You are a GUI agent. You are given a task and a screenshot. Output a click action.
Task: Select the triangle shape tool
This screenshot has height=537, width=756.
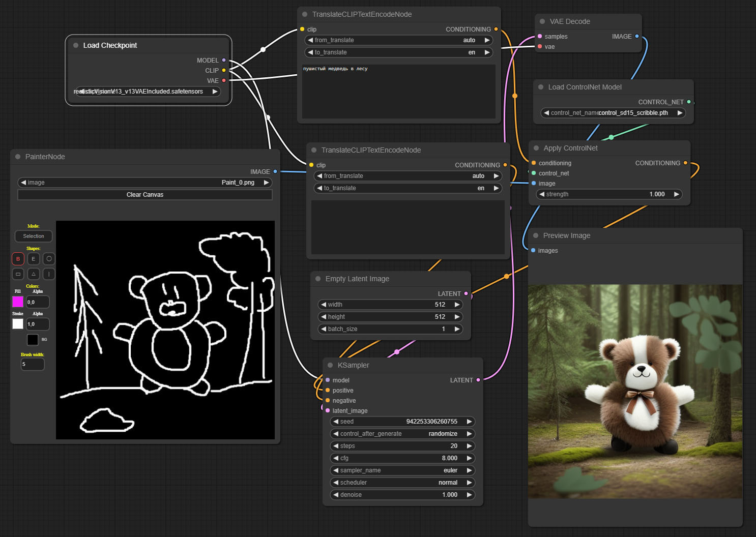click(x=33, y=274)
